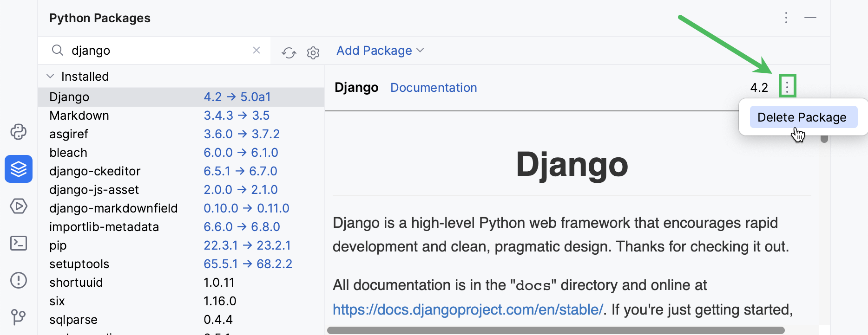
Task: Click the Python Packages panel title
Action: pos(100,18)
